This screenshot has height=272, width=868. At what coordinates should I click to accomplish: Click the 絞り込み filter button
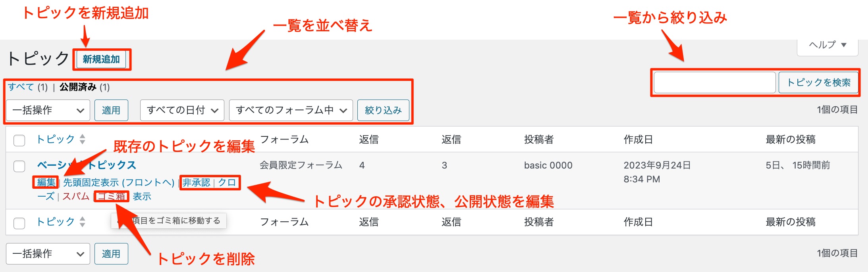coord(383,110)
